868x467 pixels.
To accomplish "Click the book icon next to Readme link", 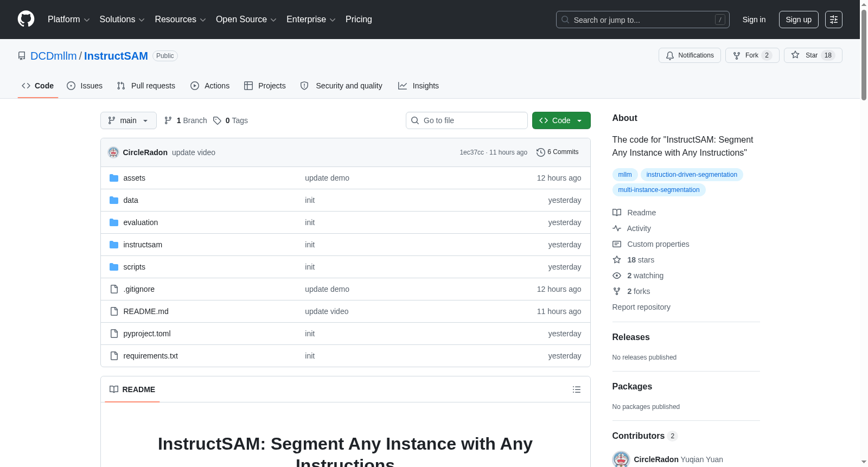I will pos(617,213).
